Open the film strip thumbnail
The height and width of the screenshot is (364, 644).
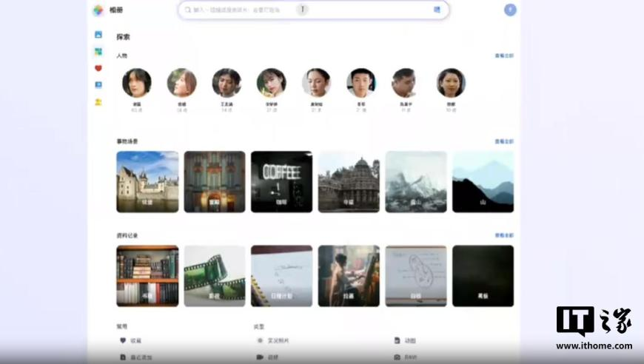pyautogui.click(x=215, y=276)
